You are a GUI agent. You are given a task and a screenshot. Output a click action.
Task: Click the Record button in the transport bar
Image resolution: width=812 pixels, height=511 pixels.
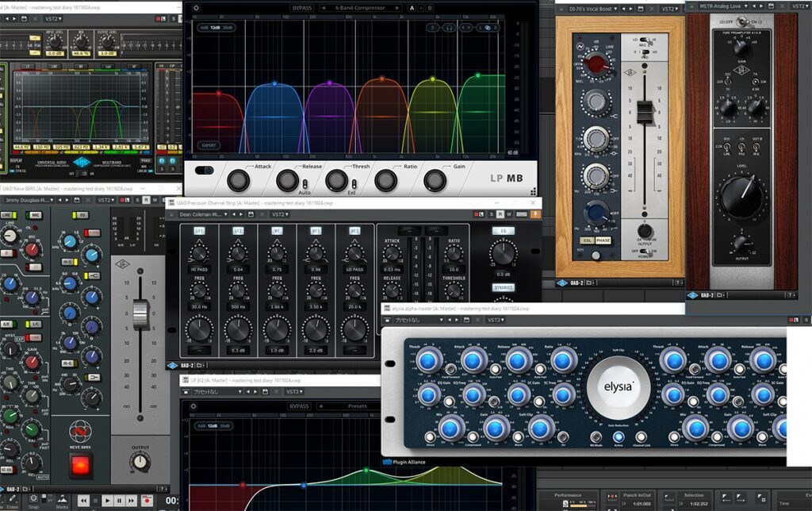tap(147, 500)
